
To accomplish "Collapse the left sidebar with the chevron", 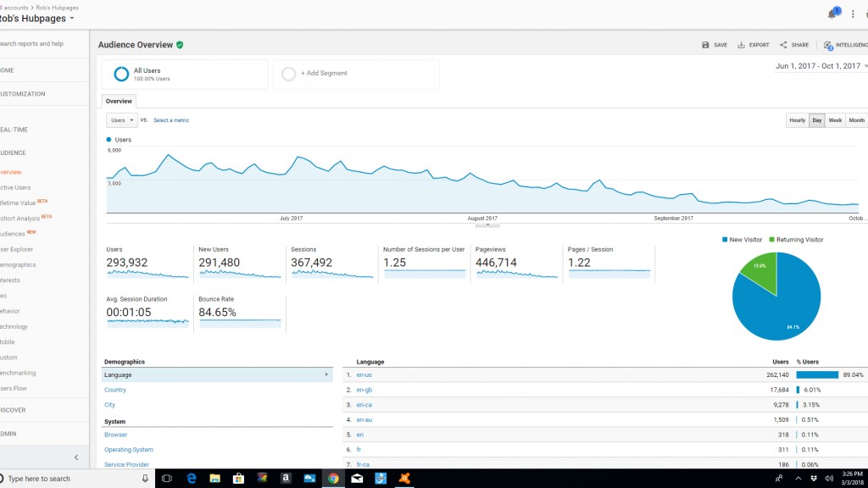I will [x=76, y=457].
